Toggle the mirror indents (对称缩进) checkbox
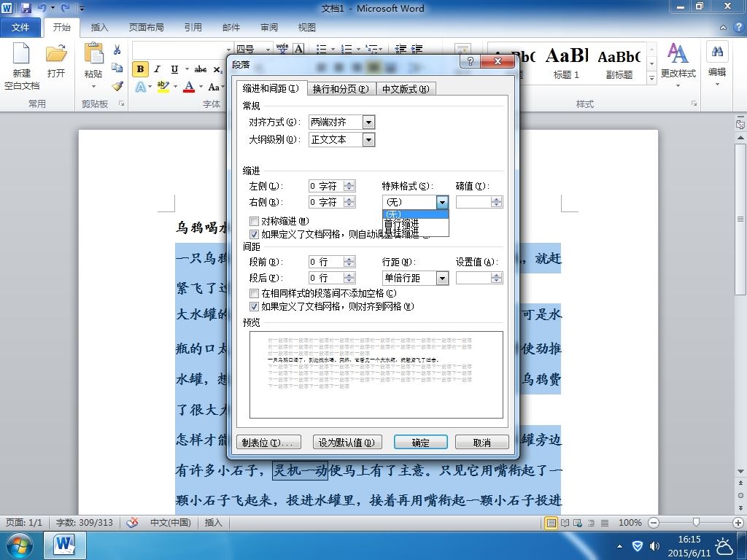747x560 pixels. 255,221
